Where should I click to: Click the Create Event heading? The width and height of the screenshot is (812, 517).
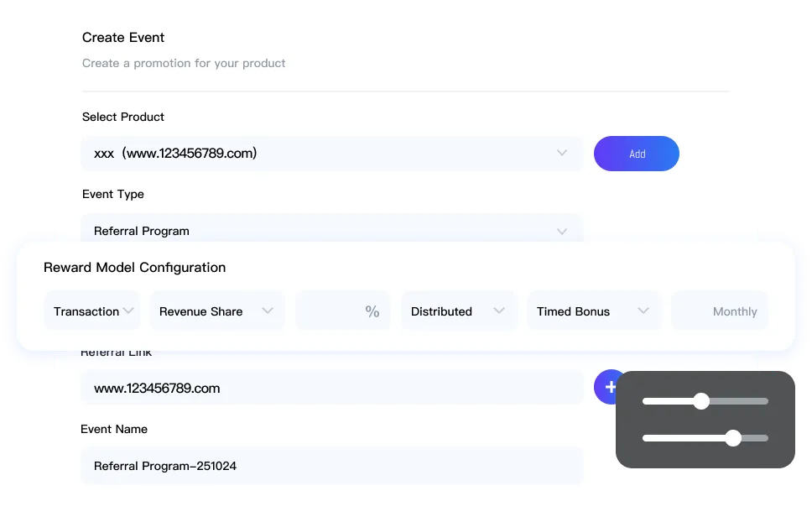coord(123,38)
